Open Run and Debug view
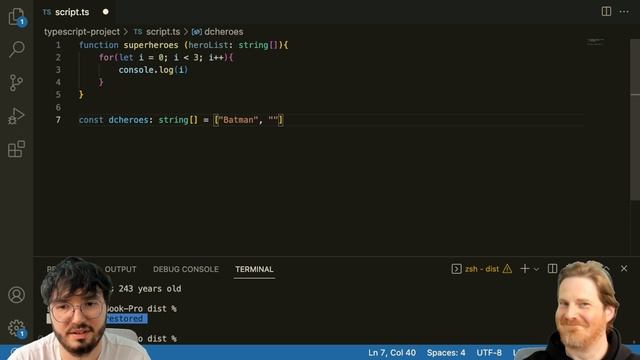The height and width of the screenshot is (360, 640). (x=16, y=116)
